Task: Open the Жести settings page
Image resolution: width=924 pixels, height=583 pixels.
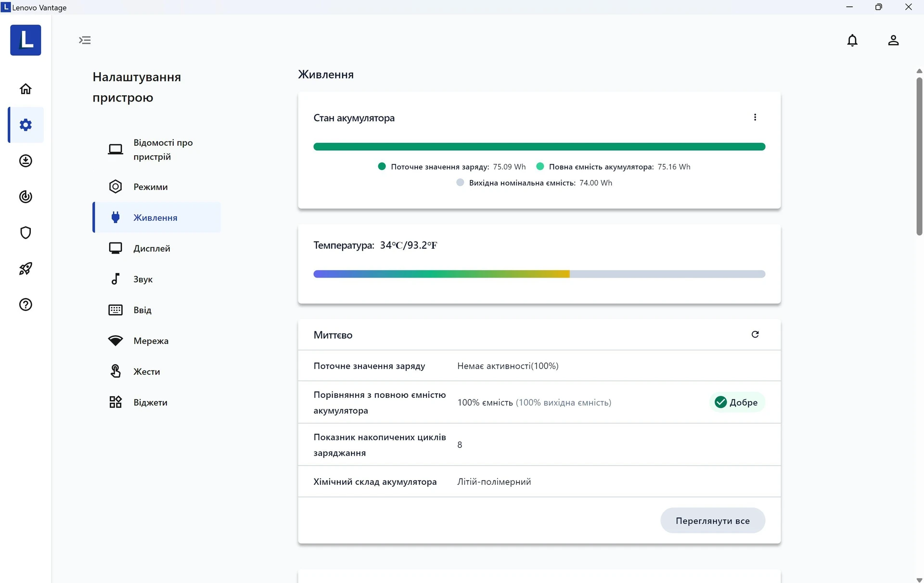Action: [157, 371]
